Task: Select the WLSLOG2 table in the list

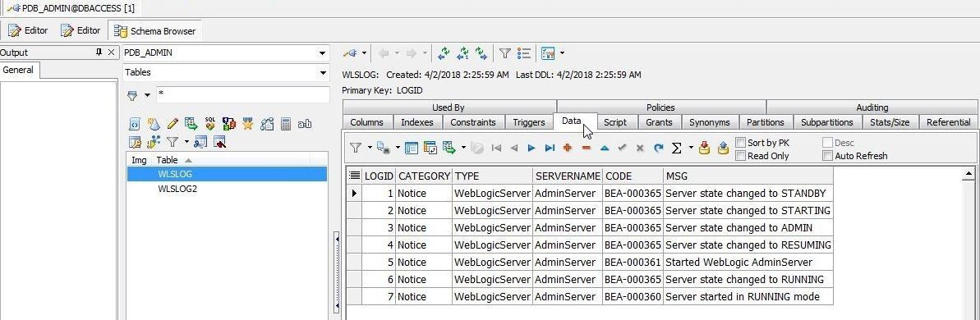Action: (177, 189)
